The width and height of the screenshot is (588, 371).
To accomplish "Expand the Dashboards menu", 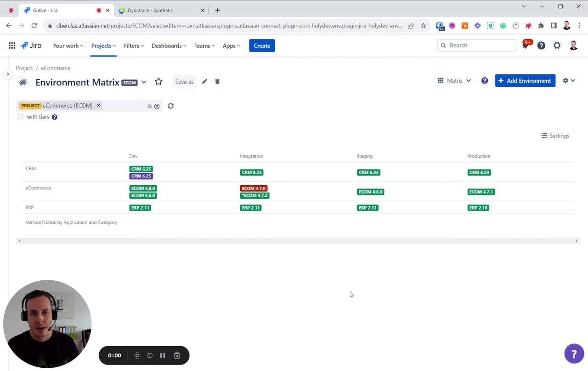I will tap(169, 46).
